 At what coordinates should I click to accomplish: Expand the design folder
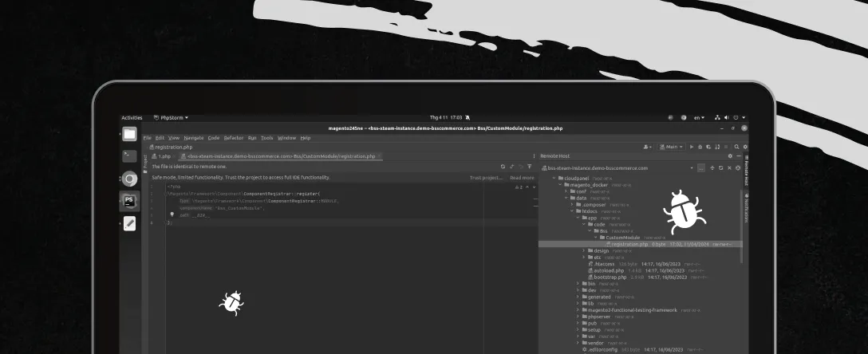583,250
